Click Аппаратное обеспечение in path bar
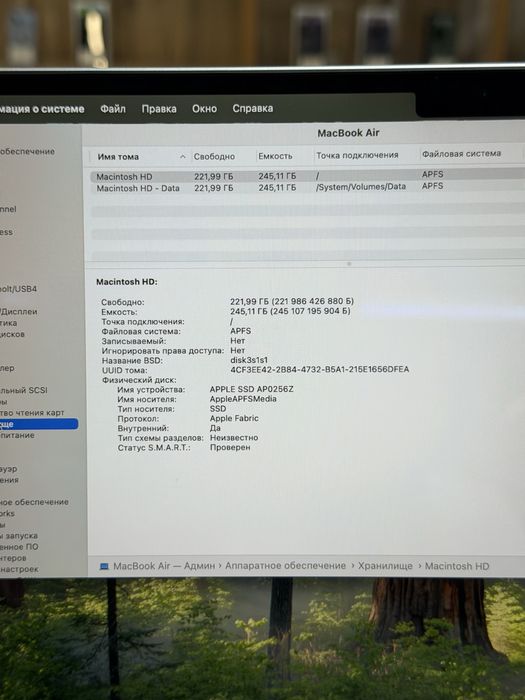 point(285,566)
